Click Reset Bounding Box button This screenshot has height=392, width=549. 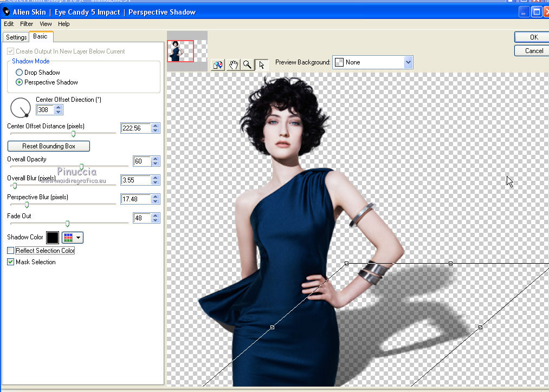(x=49, y=146)
